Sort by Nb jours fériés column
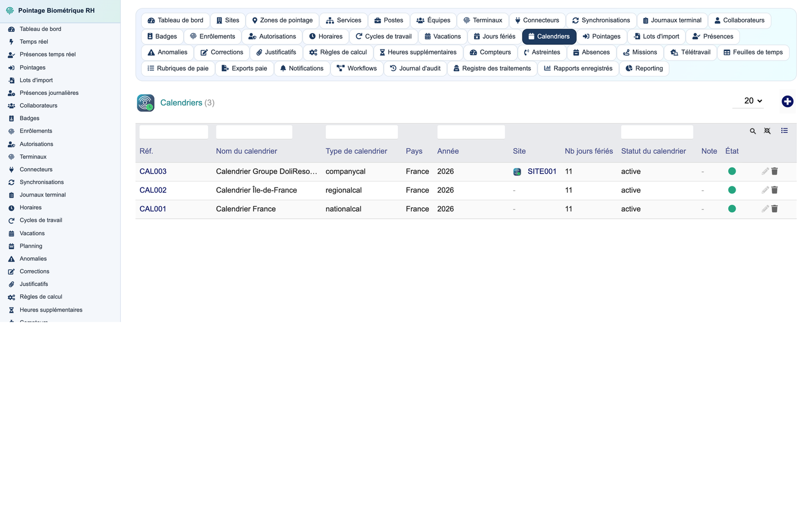The image size is (812, 507). coord(589,151)
